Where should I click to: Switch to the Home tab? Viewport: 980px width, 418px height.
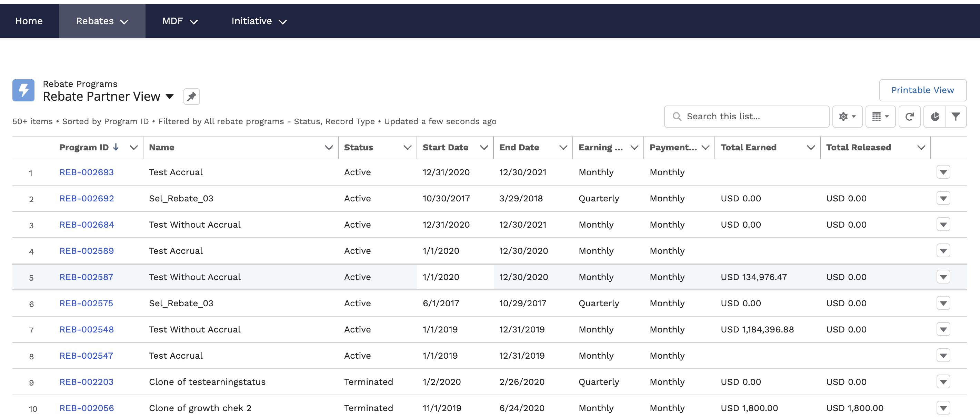pyautogui.click(x=29, y=21)
